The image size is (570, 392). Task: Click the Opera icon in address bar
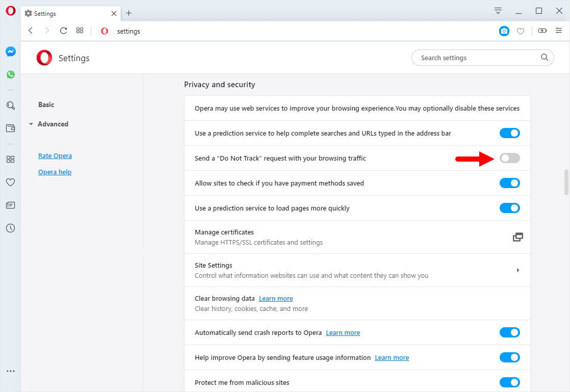point(105,31)
